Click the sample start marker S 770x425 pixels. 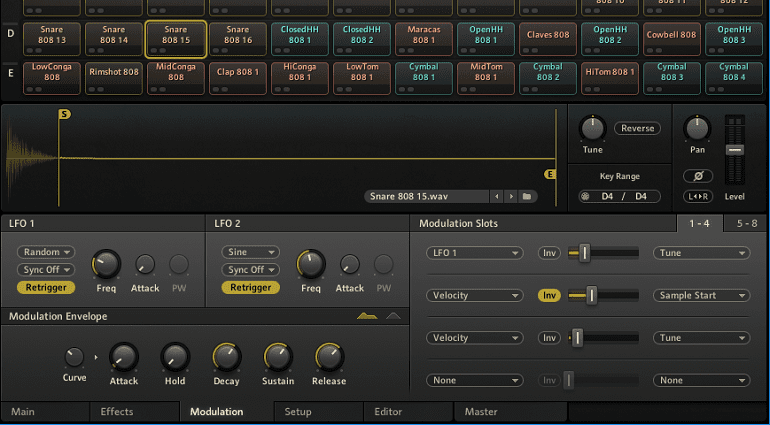point(65,114)
